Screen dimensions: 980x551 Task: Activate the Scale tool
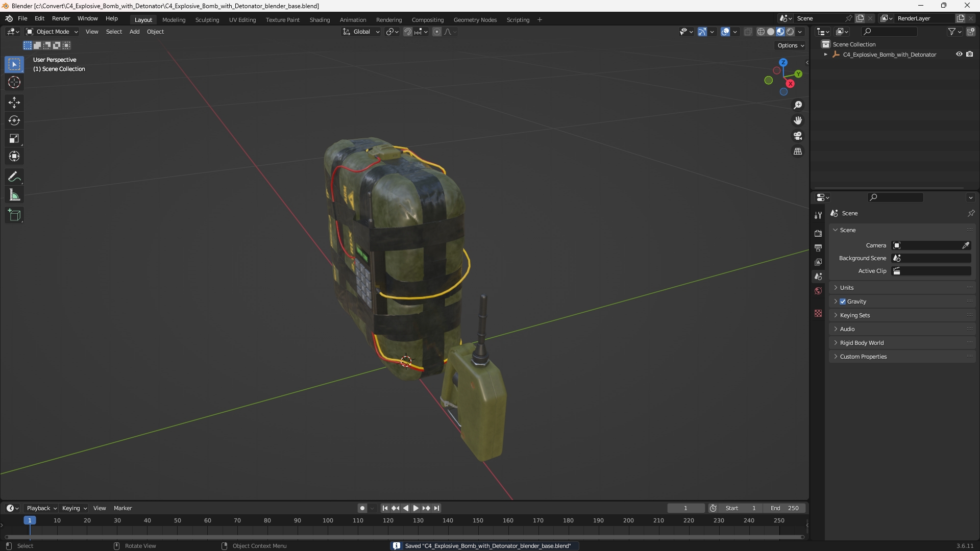(14, 138)
